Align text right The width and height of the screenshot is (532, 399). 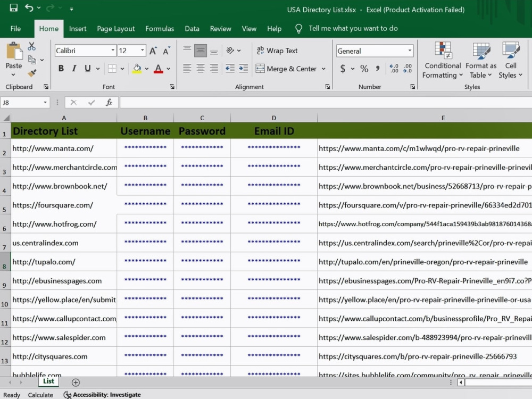click(214, 69)
